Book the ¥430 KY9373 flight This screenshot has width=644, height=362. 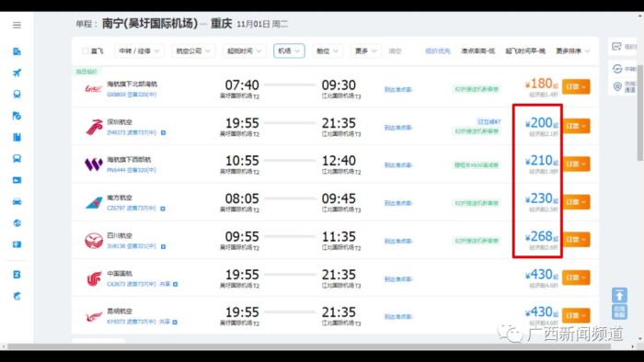click(x=576, y=315)
